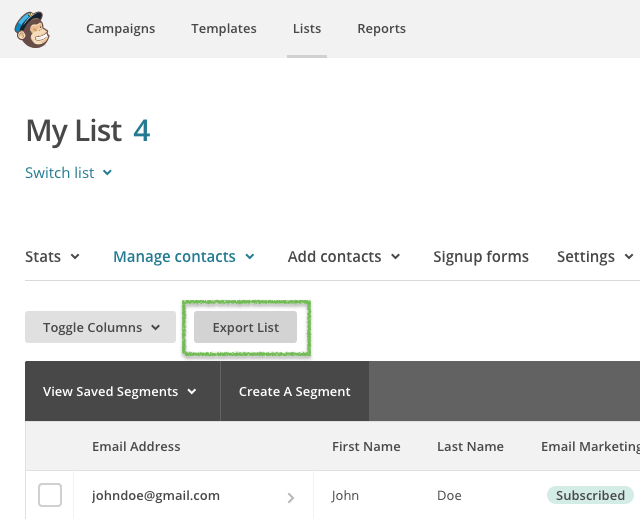Open the Templates tab
The width and height of the screenshot is (640, 519).
point(224,29)
